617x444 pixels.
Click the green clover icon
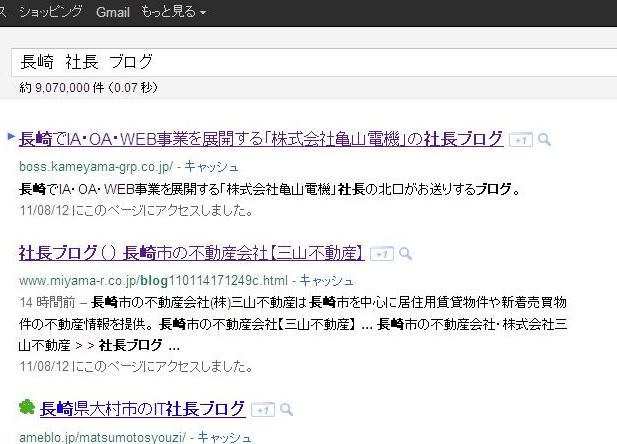click(x=27, y=408)
